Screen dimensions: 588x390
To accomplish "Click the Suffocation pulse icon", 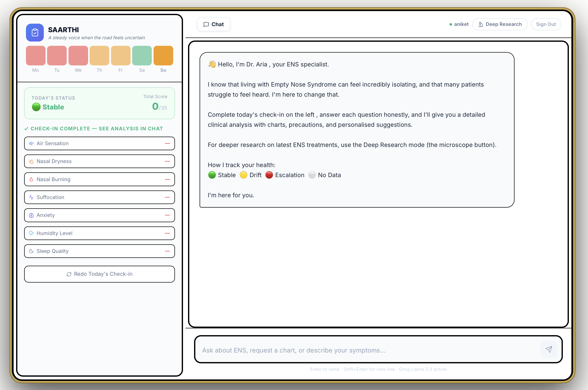I will click(x=31, y=197).
